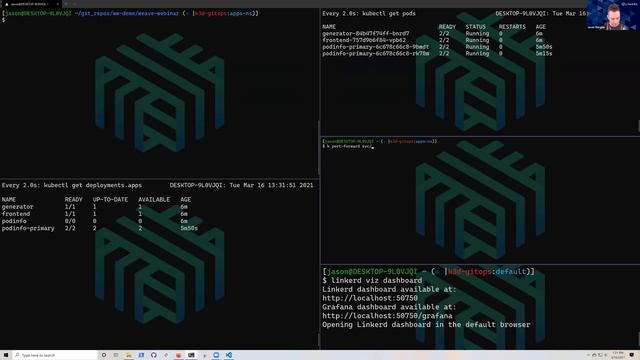Open notification center icon in taskbar

(x=632, y=355)
